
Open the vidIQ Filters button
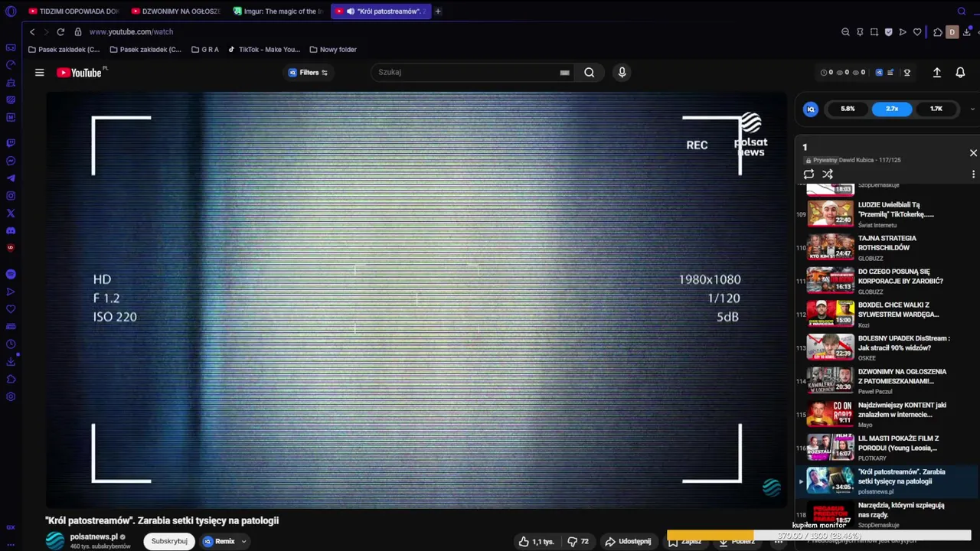[308, 73]
